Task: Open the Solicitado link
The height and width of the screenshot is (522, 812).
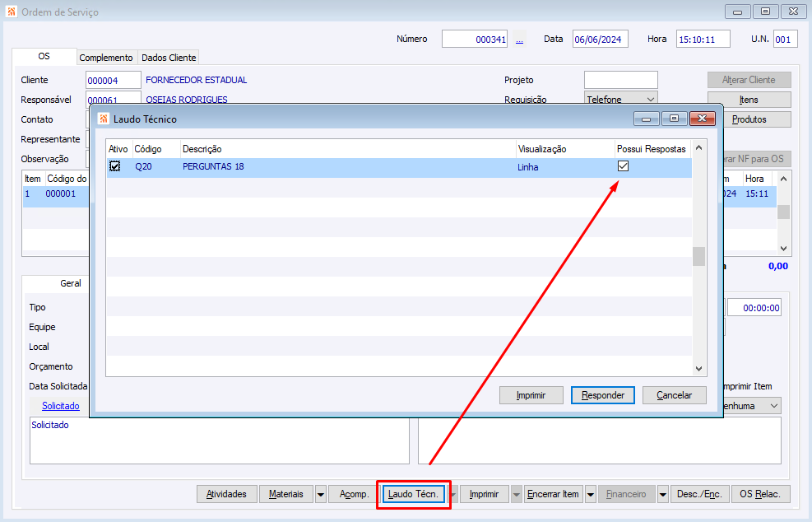Action: [x=61, y=406]
